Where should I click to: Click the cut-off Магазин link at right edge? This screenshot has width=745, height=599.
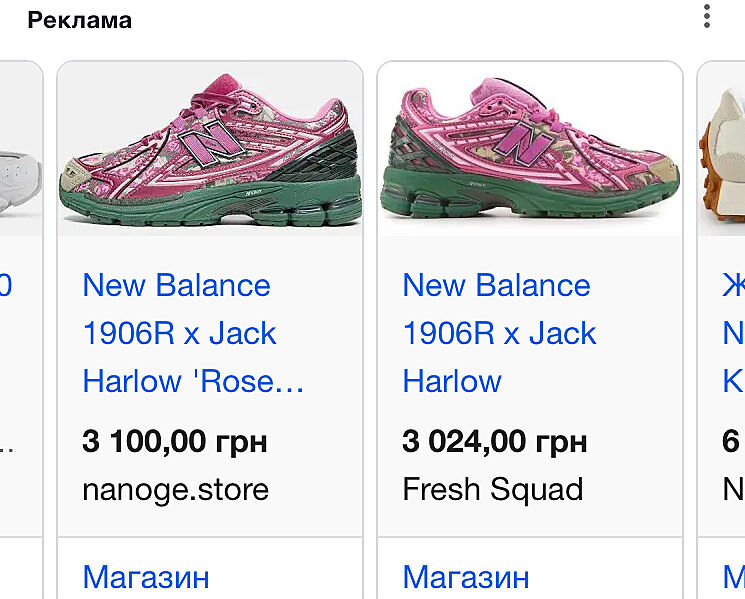[x=733, y=577]
